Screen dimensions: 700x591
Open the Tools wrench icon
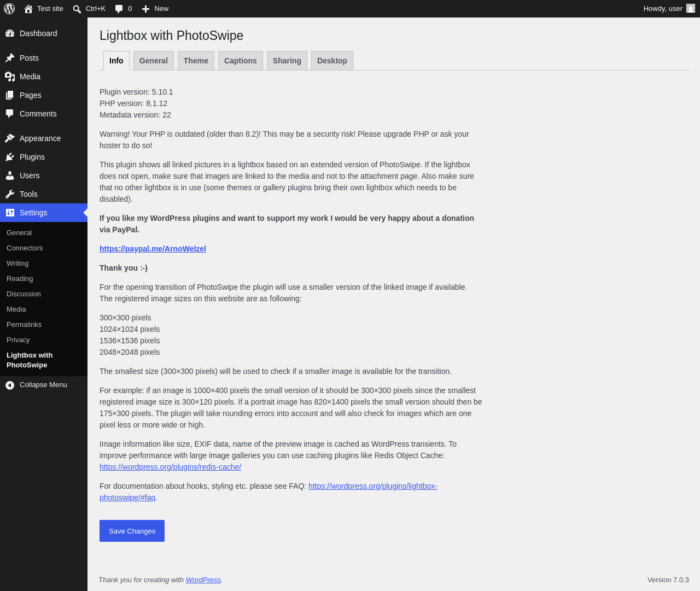click(x=10, y=194)
